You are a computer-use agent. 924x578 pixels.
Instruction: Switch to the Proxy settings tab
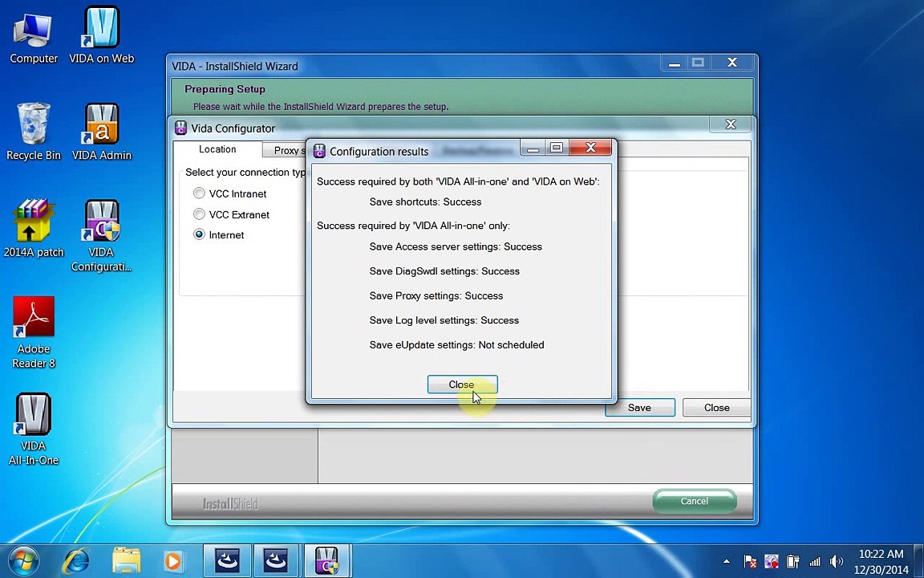coord(286,150)
